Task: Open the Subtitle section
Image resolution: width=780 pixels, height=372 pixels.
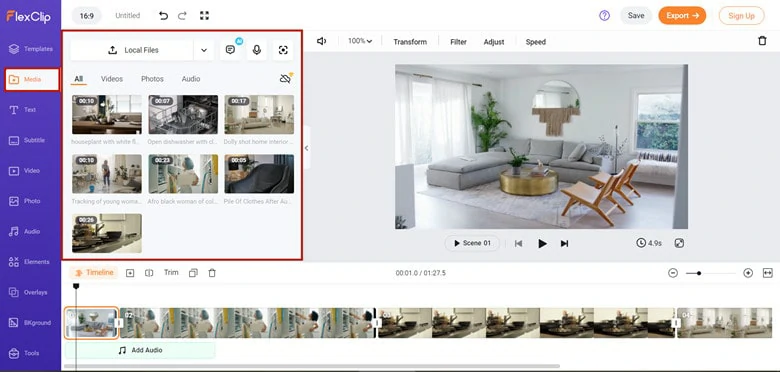Action: click(27, 140)
